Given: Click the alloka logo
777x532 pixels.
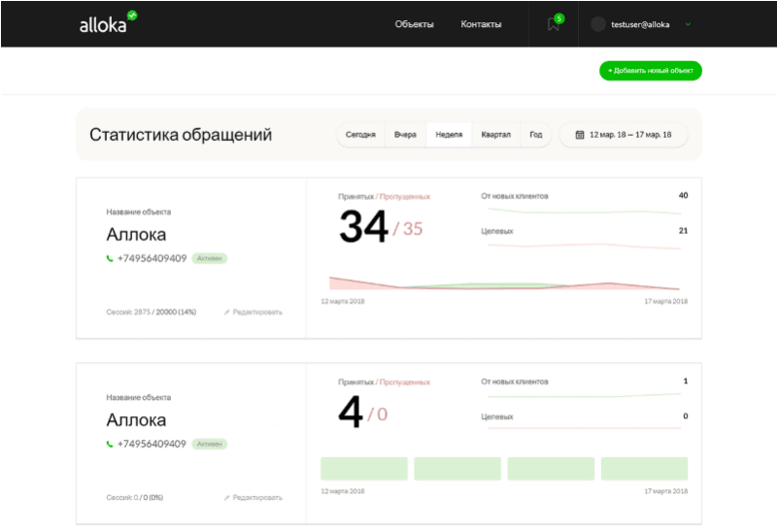Looking at the screenshot, I should [108, 22].
